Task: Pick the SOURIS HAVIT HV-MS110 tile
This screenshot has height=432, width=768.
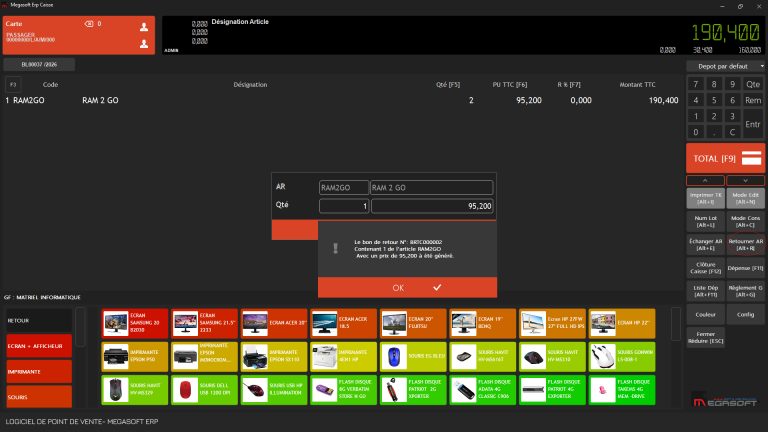Action: (x=552, y=357)
